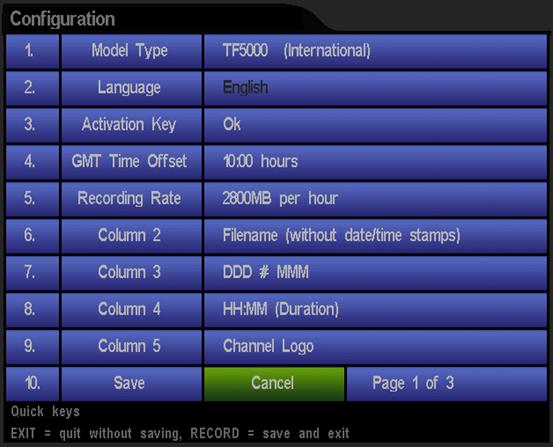Screen dimensions: 553x447
Task: Adjust the 10:00 hours offset value
Action: pyautogui.click(x=376, y=163)
